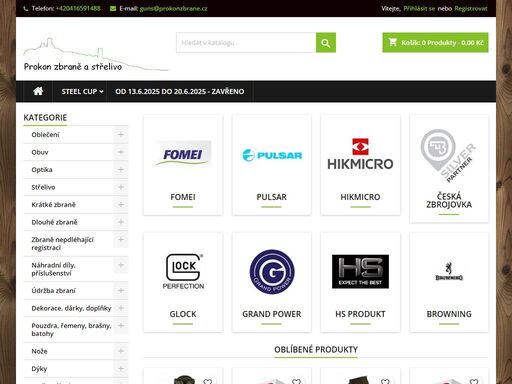Click the phone icon in top bar
512x384 pixels.
(x=26, y=9)
